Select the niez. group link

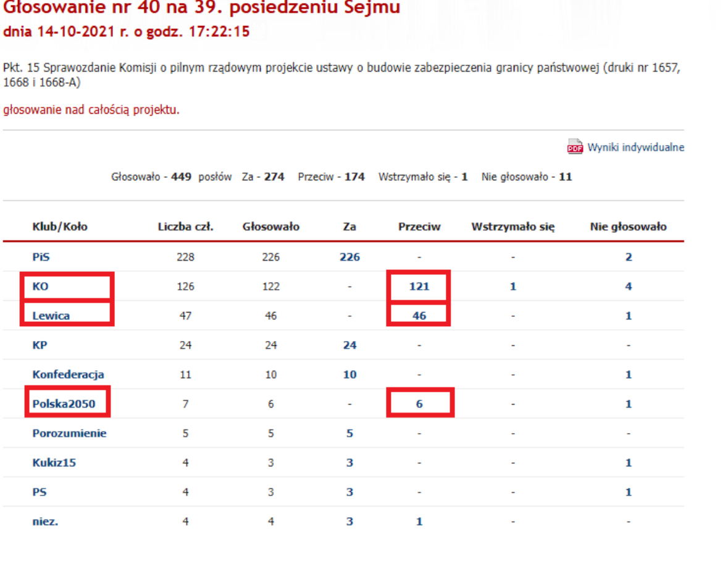tap(45, 521)
